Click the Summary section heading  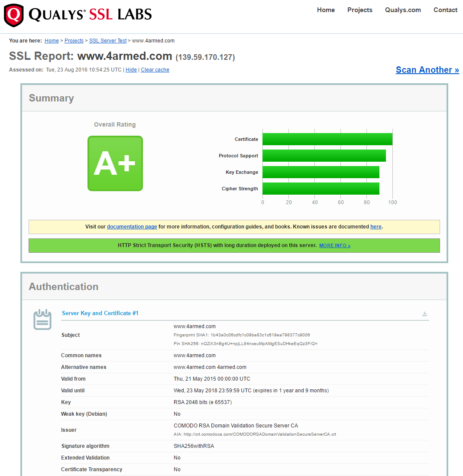51,98
